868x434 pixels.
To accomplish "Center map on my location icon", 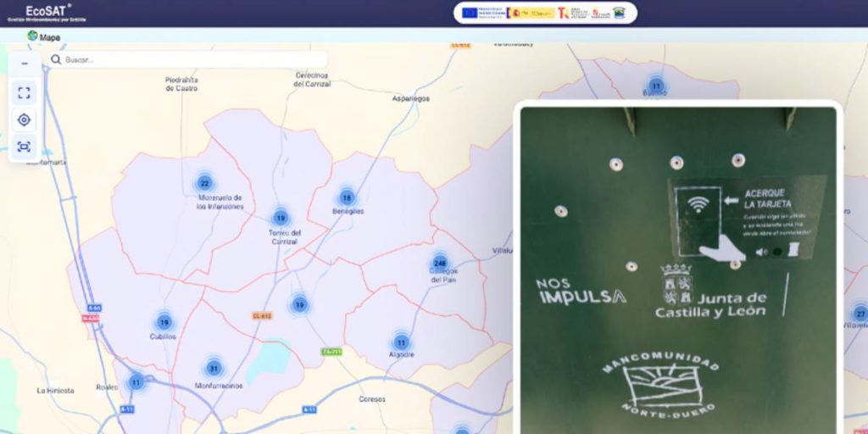I will (25, 120).
